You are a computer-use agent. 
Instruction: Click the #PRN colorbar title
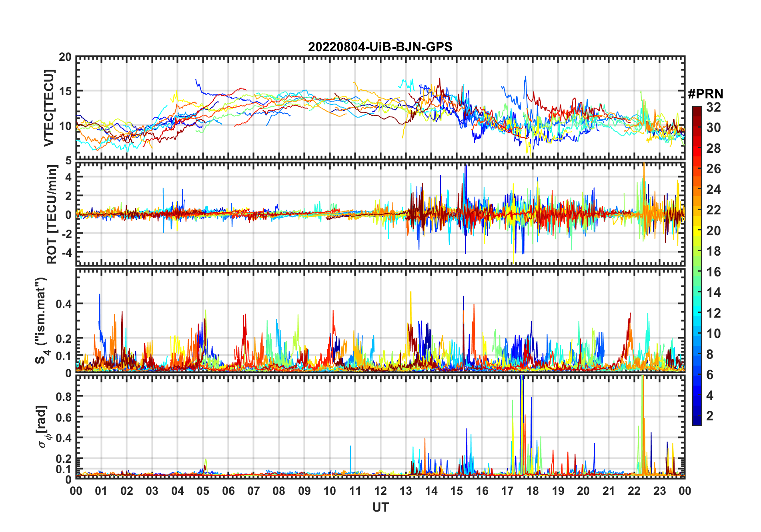coord(705,94)
